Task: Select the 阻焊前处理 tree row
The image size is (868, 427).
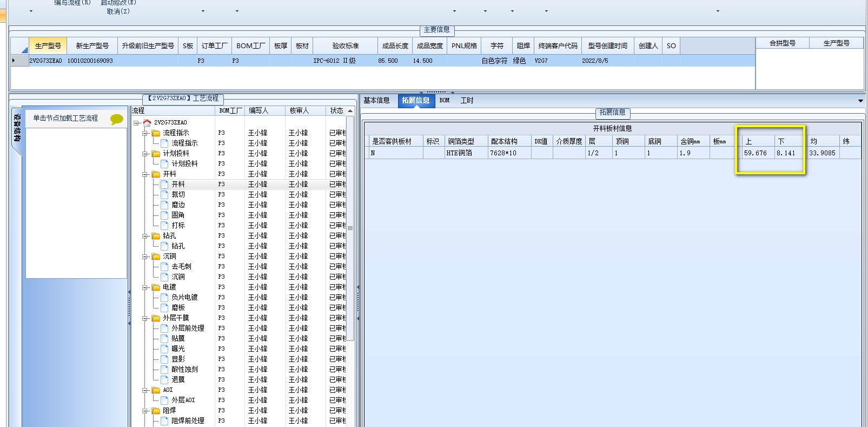Action: click(x=188, y=421)
